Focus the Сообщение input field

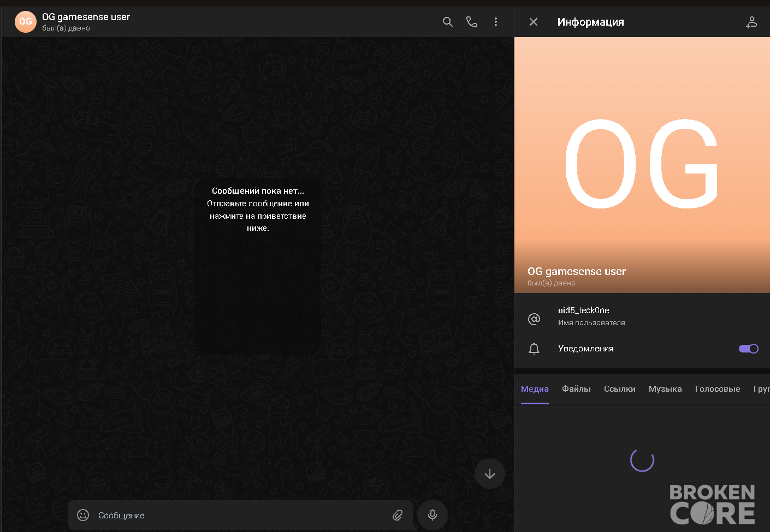(240, 515)
